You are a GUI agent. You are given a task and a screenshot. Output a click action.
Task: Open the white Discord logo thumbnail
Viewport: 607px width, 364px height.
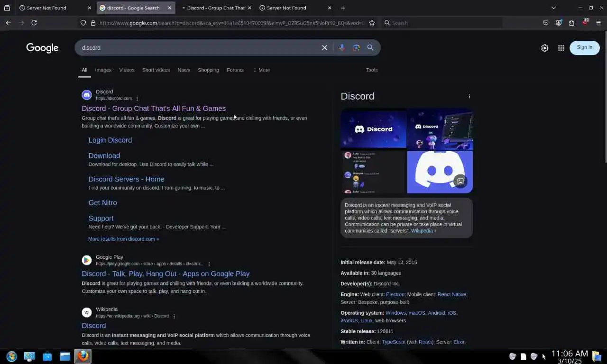point(440,172)
